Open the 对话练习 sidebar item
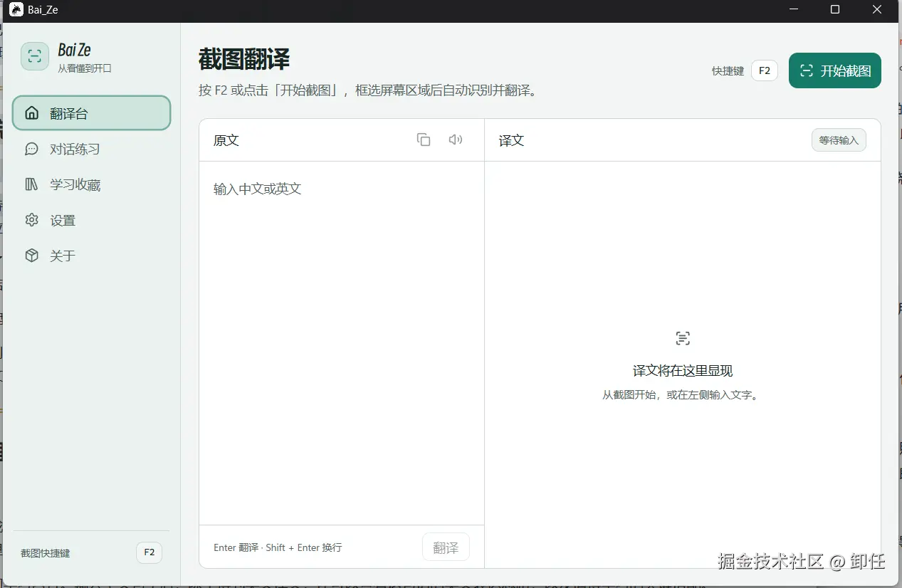This screenshot has height=588, width=902. point(92,149)
